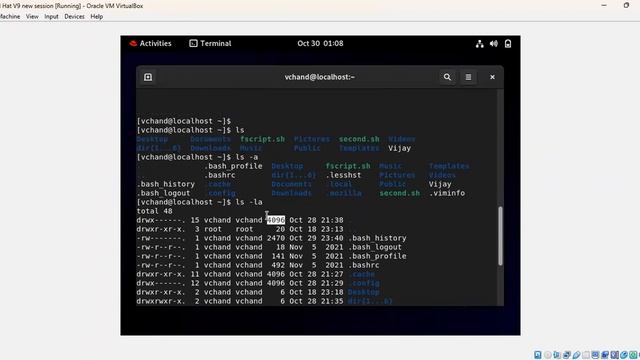Click the 'total 48' line
The width and height of the screenshot is (640, 360).
[x=154, y=211]
